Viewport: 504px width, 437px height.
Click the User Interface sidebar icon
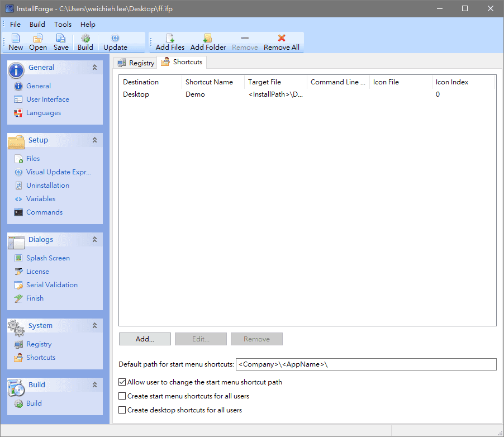18,99
